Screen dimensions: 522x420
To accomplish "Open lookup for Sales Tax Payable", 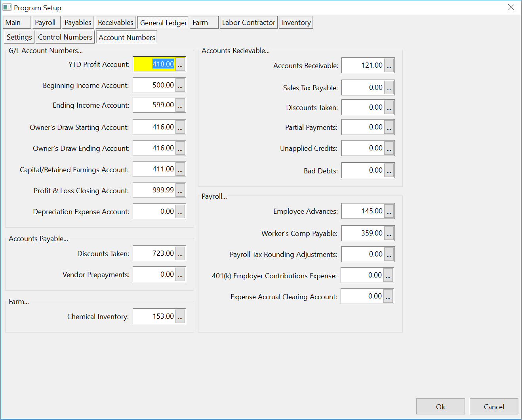I will pos(389,87).
